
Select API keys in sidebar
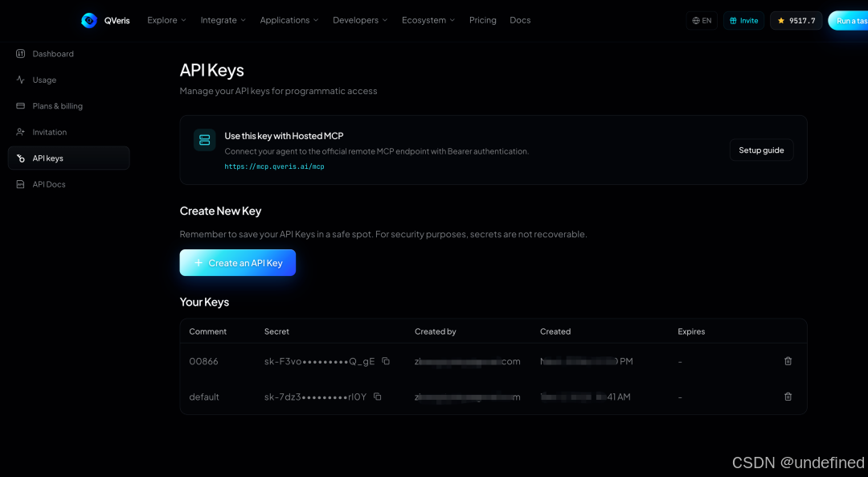click(x=68, y=158)
